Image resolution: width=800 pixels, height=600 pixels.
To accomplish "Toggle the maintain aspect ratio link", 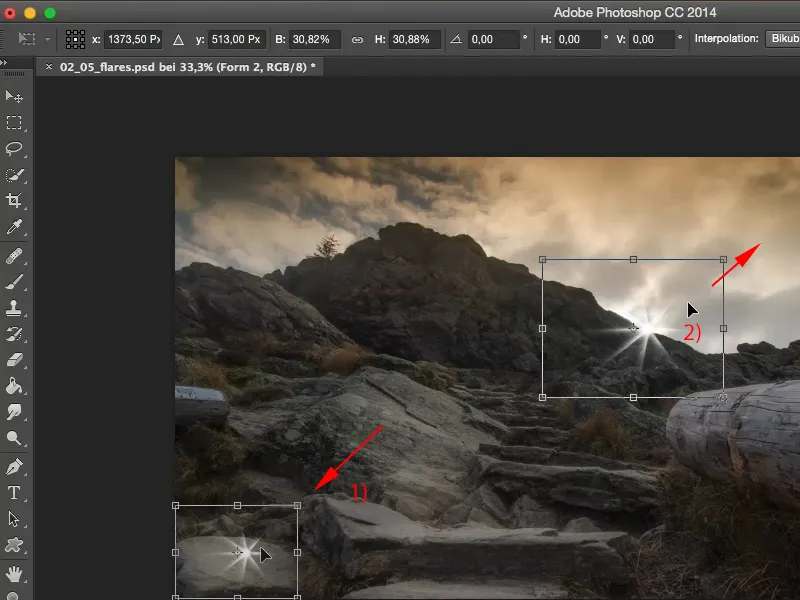I will pos(357,39).
